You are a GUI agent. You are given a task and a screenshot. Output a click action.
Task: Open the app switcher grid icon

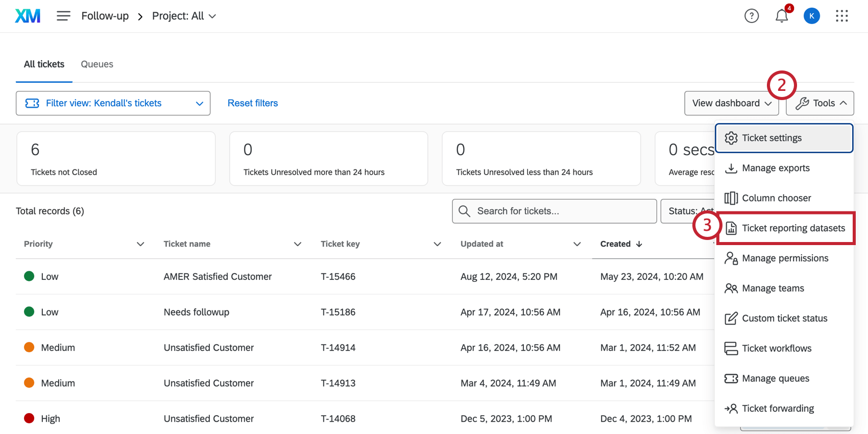point(841,16)
